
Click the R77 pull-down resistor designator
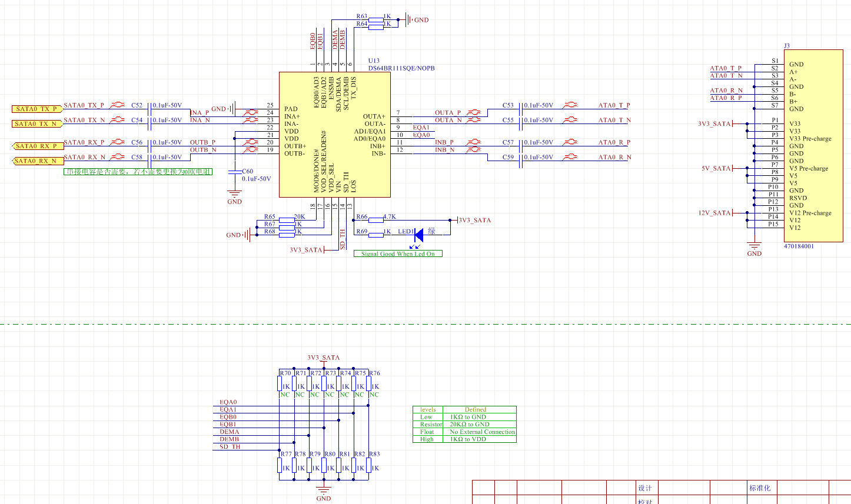[x=286, y=454]
